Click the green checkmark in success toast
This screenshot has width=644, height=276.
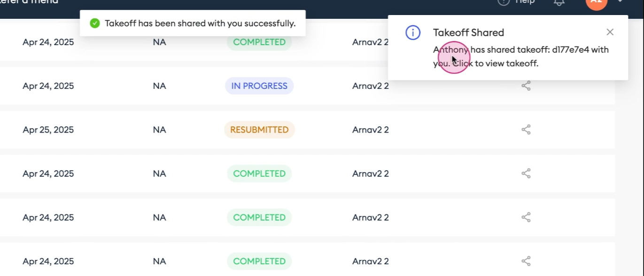pyautogui.click(x=95, y=23)
